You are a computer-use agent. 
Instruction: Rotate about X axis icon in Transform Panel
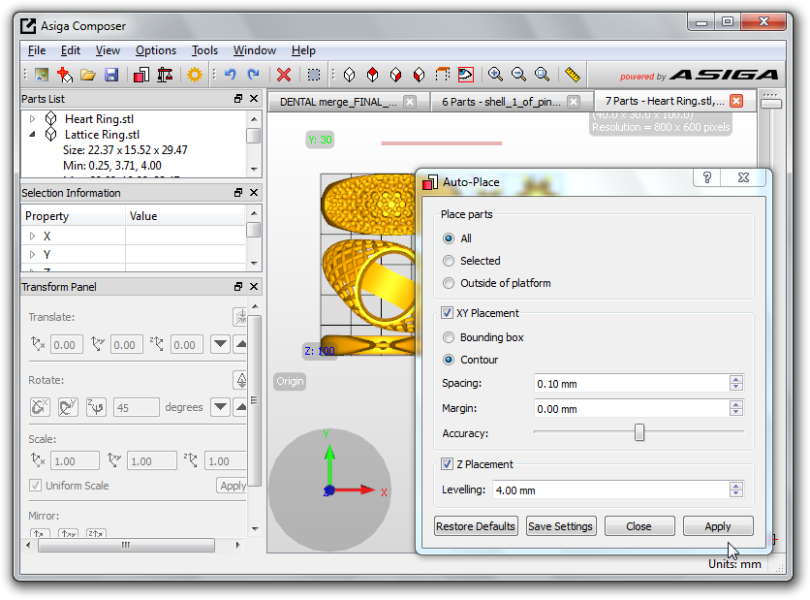coord(40,407)
